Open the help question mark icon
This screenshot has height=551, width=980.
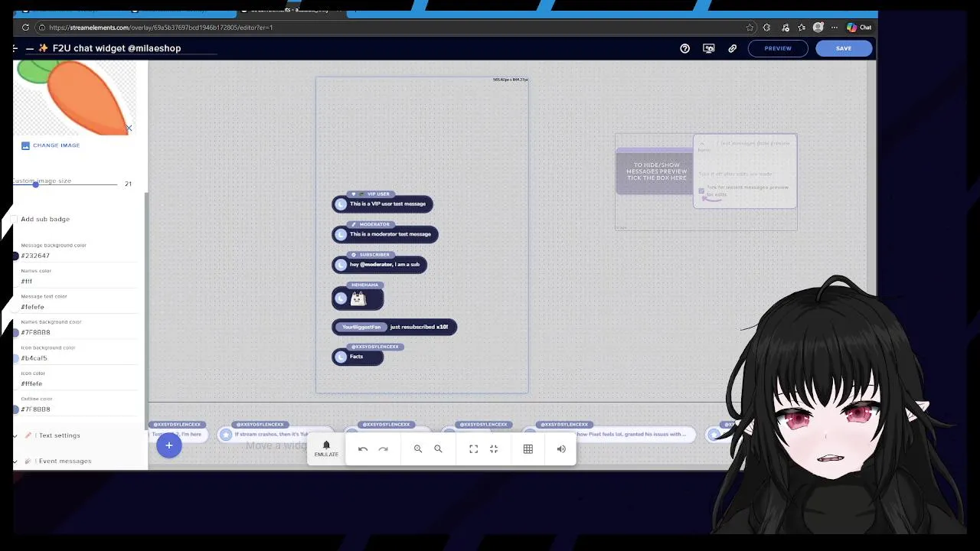click(x=684, y=48)
